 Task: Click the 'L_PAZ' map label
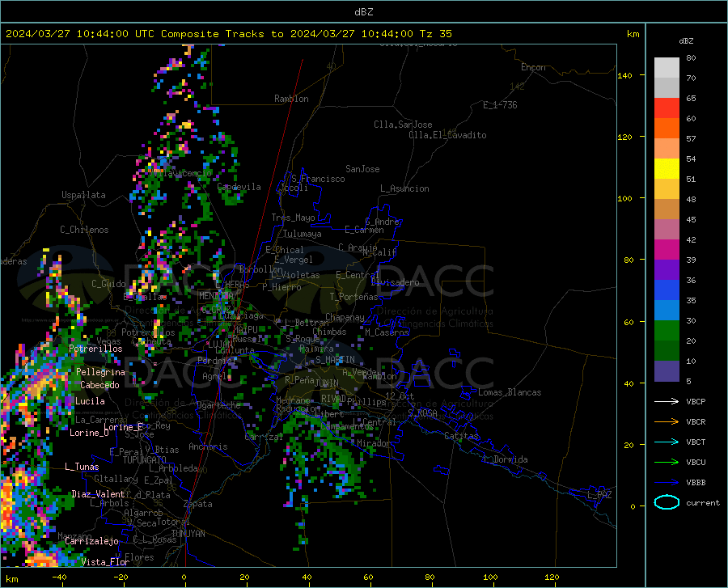click(599, 495)
